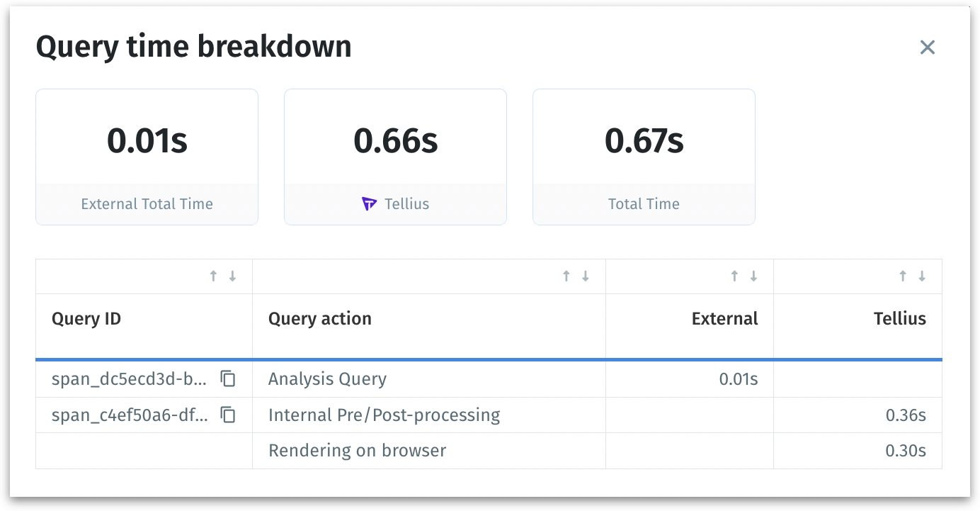Click the 0.36s Tellius time cell
The image size is (980, 511).
point(906,415)
